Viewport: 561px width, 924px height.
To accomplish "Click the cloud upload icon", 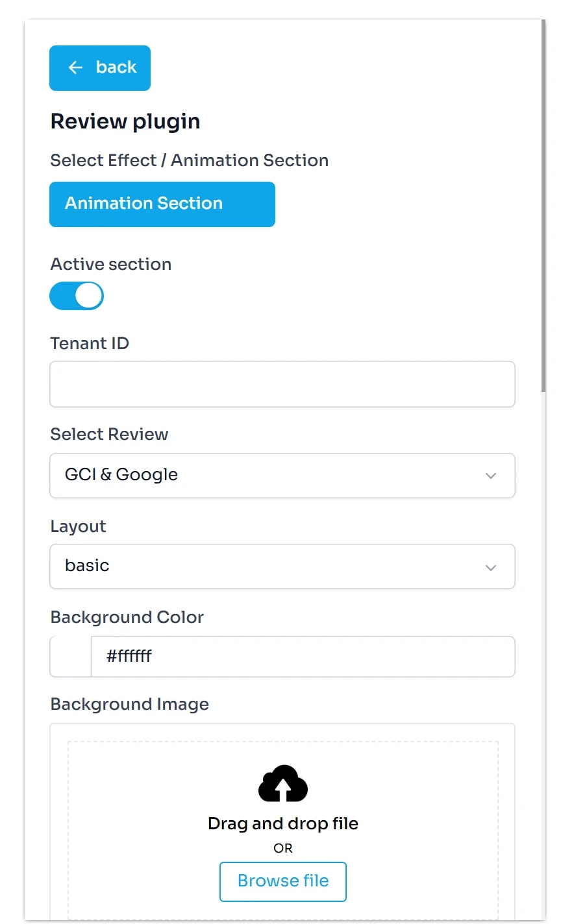I will pos(283,783).
